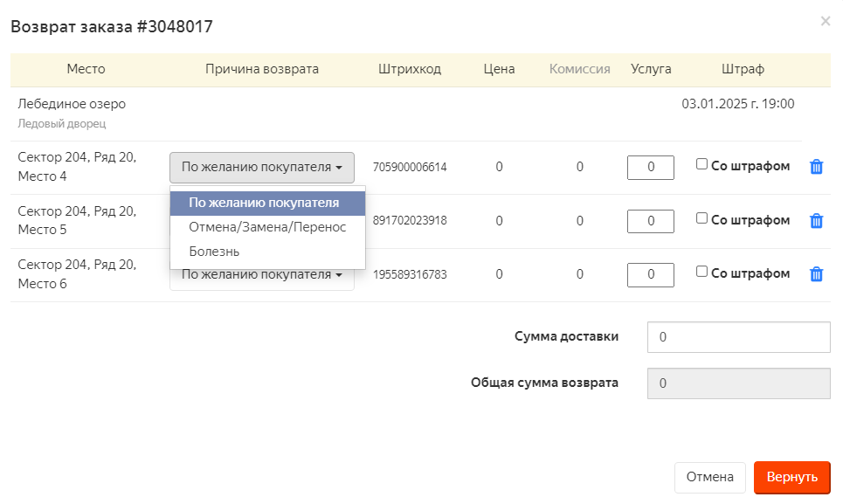
Task: Click title Возврат заказа #3048017
Action: 112,26
